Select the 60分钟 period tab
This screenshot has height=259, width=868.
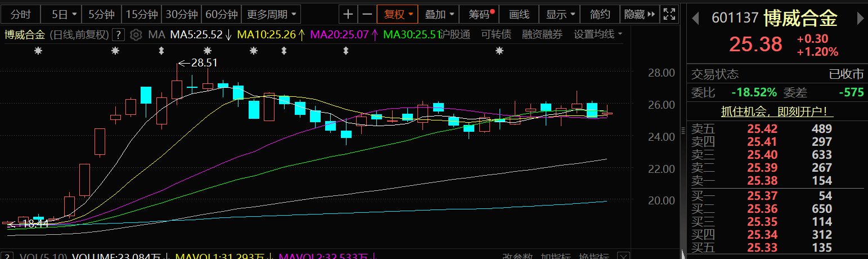[x=222, y=14]
